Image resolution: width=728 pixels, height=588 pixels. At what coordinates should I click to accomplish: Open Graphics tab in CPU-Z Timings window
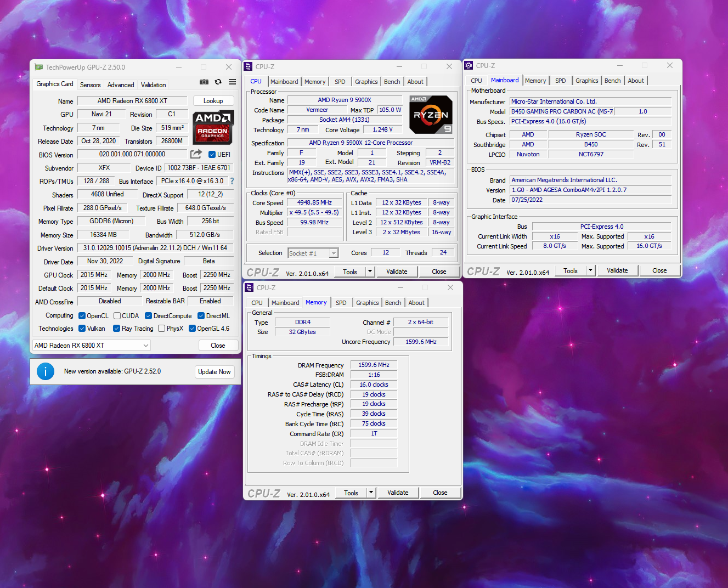point(368,303)
